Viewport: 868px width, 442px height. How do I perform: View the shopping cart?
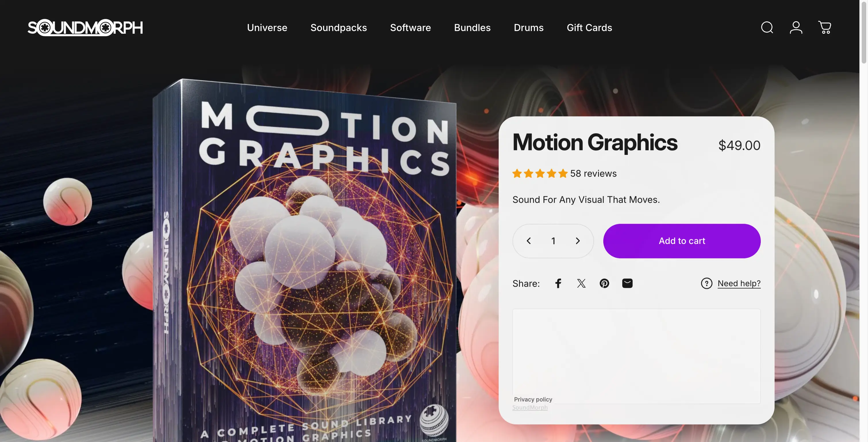(825, 28)
